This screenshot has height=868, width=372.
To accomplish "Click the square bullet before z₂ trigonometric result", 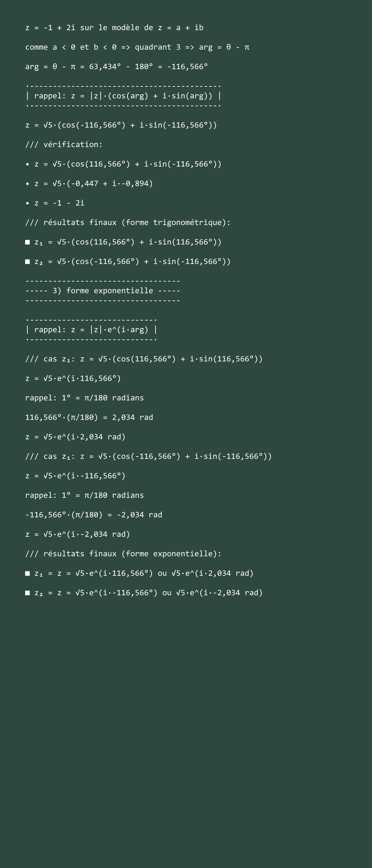I will click(28, 262).
